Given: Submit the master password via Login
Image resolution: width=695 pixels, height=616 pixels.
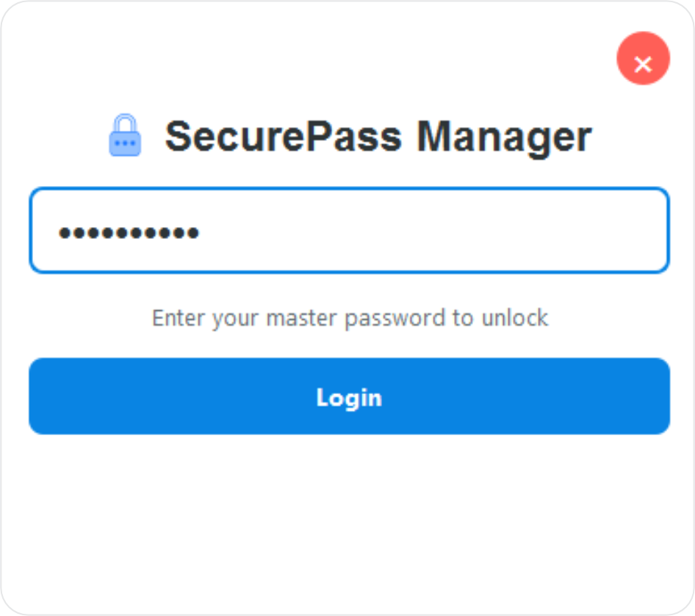Looking at the screenshot, I should tap(347, 396).
